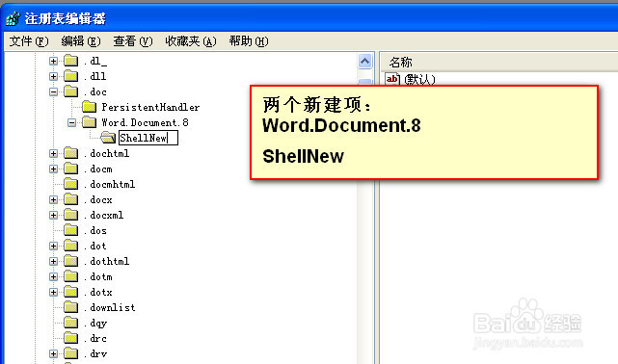The height and width of the screenshot is (364, 618).
Task: Open the 编辑(E) menu
Action: coord(81,41)
